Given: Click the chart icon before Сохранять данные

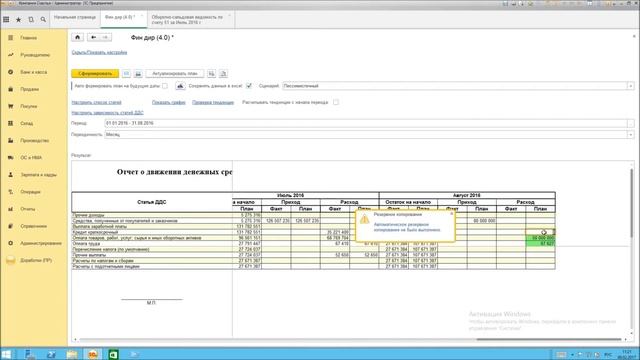Looking at the screenshot, I should (180, 86).
